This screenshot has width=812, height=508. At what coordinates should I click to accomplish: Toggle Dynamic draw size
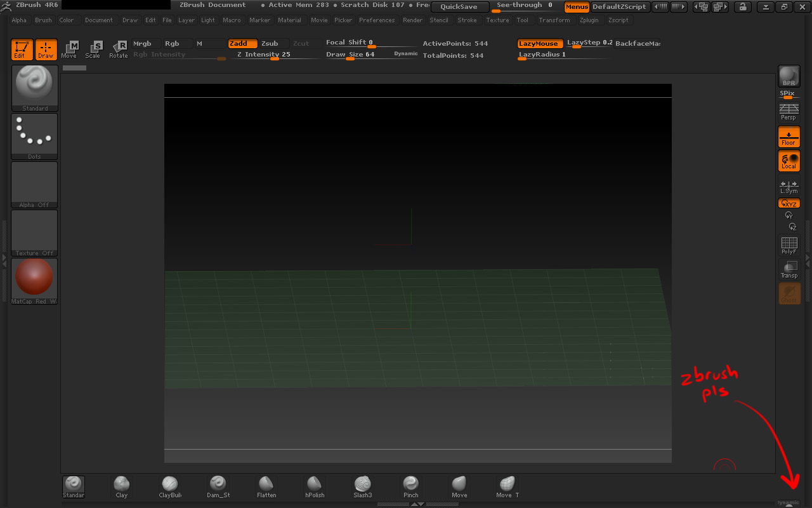click(406, 54)
